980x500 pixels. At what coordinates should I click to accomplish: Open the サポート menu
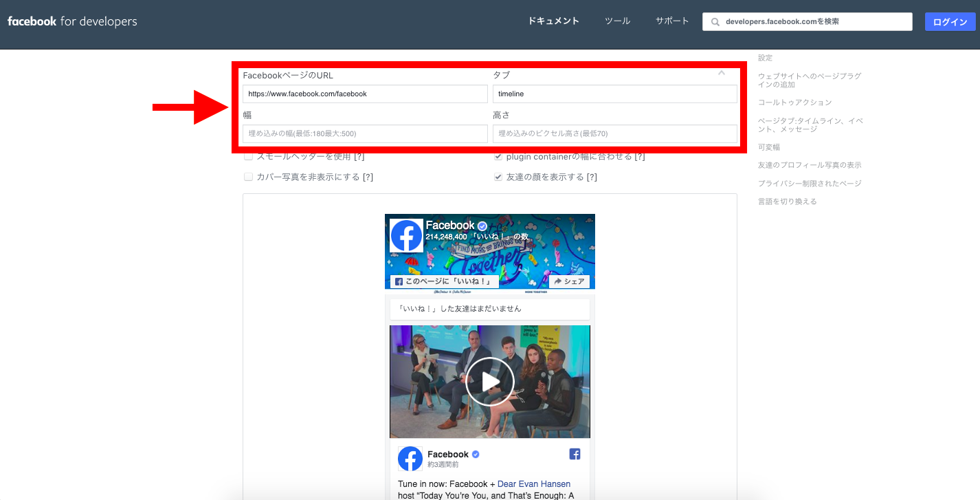(x=672, y=21)
